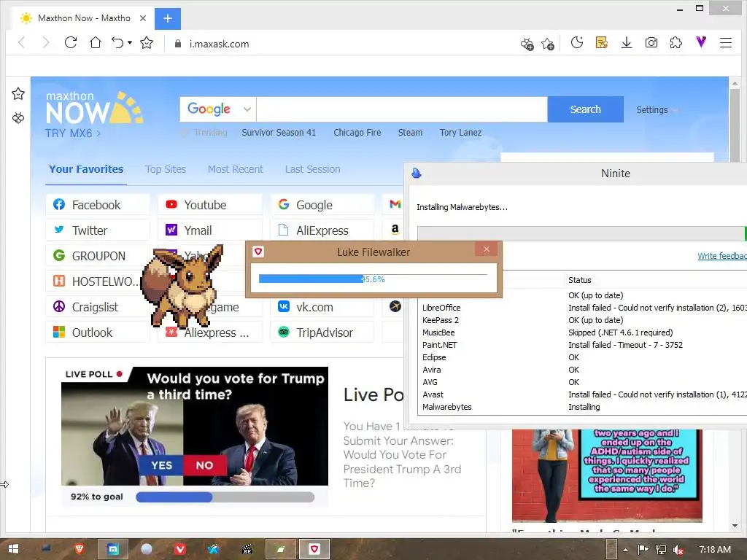Open the vk.com favorite tile

coord(322,307)
